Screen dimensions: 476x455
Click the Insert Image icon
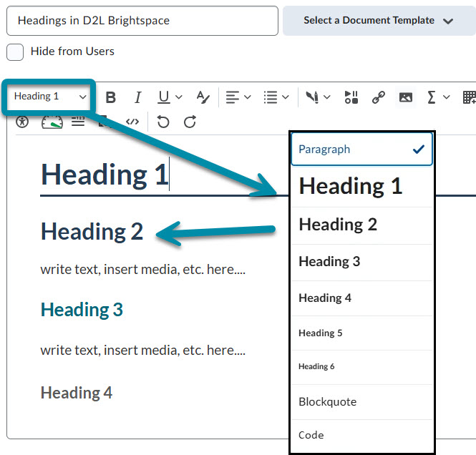[x=406, y=97]
